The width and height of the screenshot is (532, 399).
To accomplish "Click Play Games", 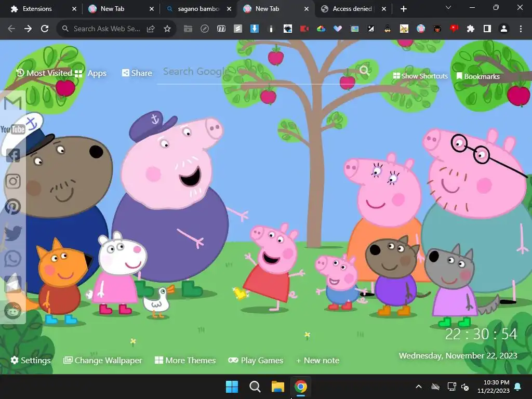I will [256, 361].
